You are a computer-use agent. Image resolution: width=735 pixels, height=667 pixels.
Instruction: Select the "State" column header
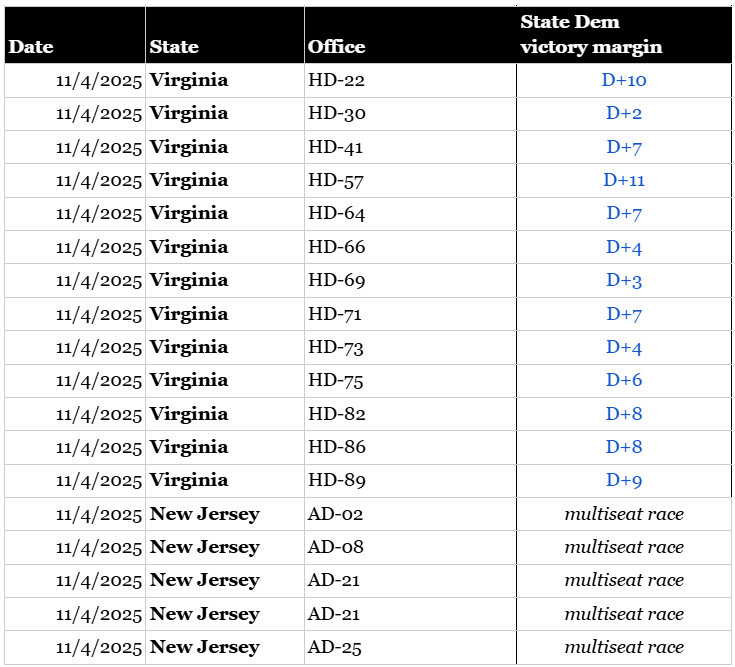174,47
